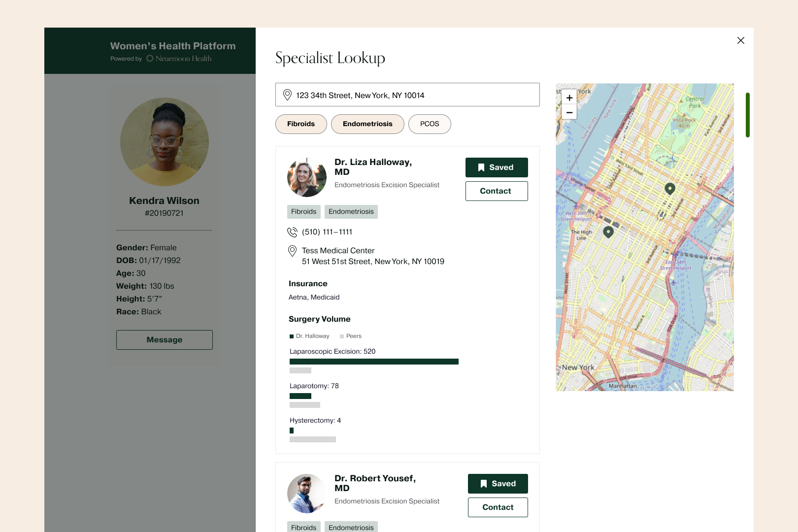Click the Aetna, Medicaid insurance text
798x532 pixels.
pyautogui.click(x=314, y=298)
